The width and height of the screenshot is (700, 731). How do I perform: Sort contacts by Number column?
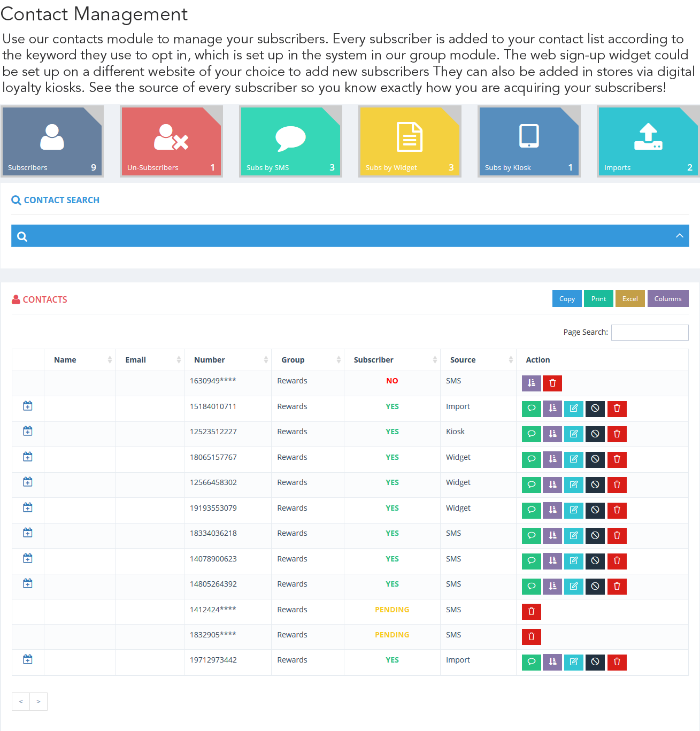point(227,360)
